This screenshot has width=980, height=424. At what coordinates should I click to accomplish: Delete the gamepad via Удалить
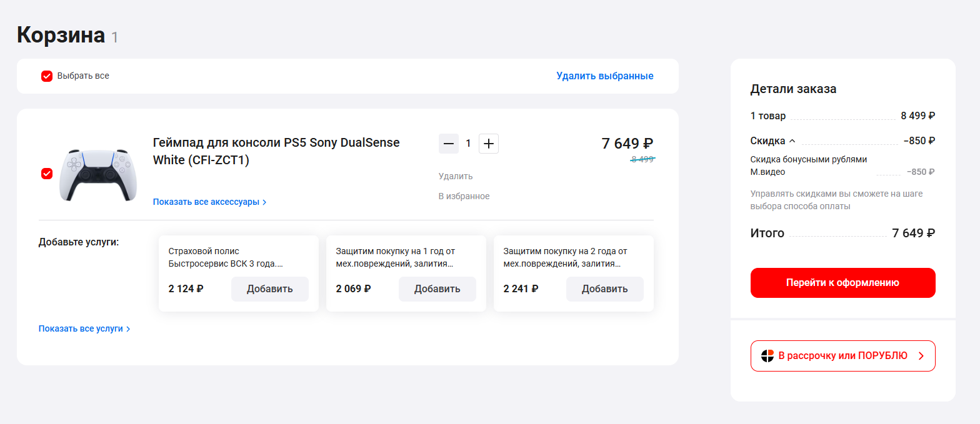(x=456, y=176)
